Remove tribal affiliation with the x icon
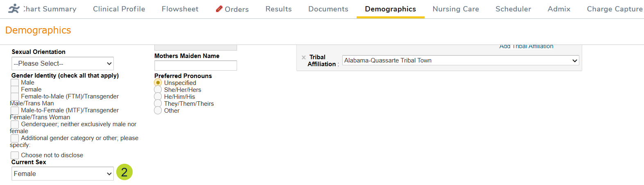 [304, 58]
